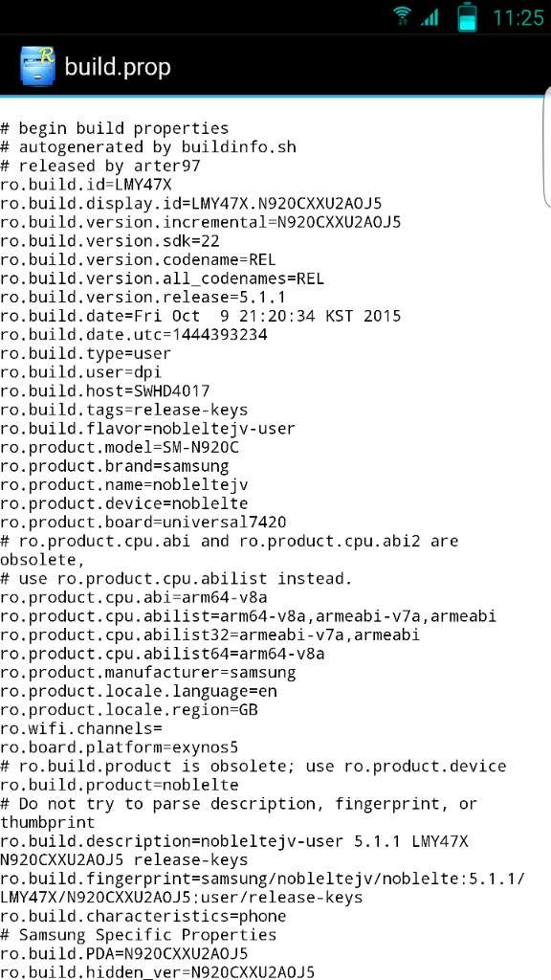The width and height of the screenshot is (551, 980).
Task: Tap the ro.build.version.release=5.1.1 line
Action: tap(143, 298)
